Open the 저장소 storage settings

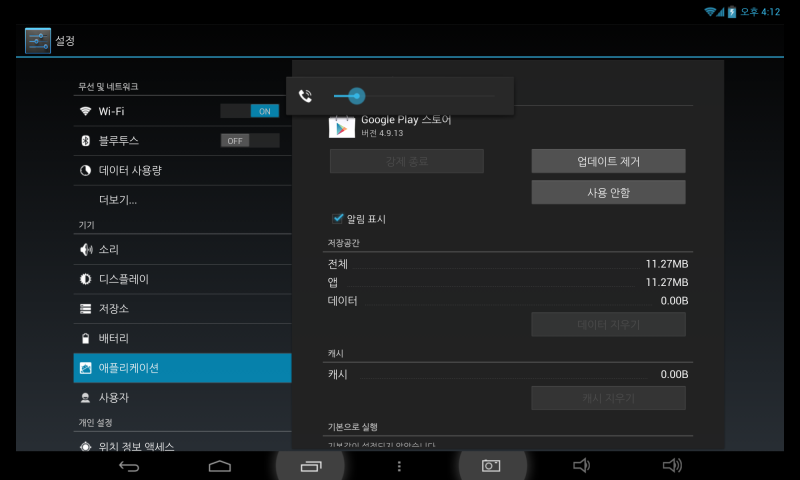[113, 309]
